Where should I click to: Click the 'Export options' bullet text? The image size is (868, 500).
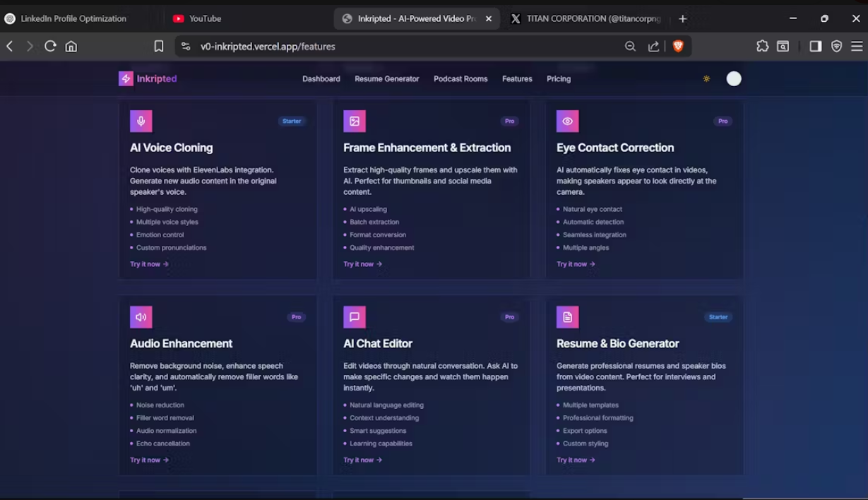[x=585, y=431]
